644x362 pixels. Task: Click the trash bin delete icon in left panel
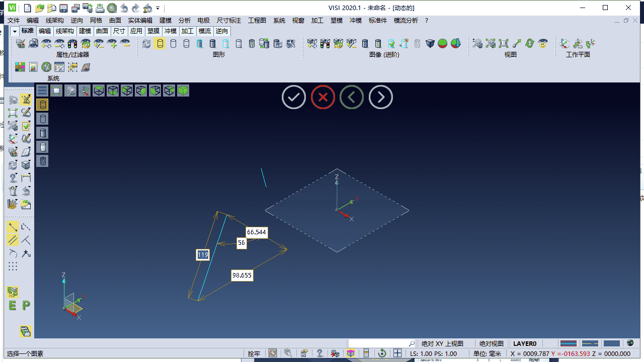click(13, 191)
